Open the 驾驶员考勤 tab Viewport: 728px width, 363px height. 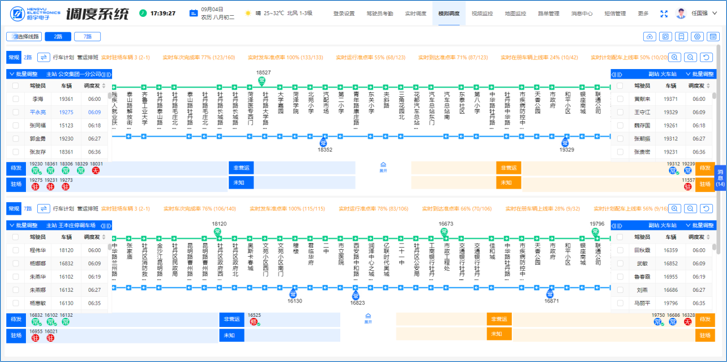(x=379, y=14)
